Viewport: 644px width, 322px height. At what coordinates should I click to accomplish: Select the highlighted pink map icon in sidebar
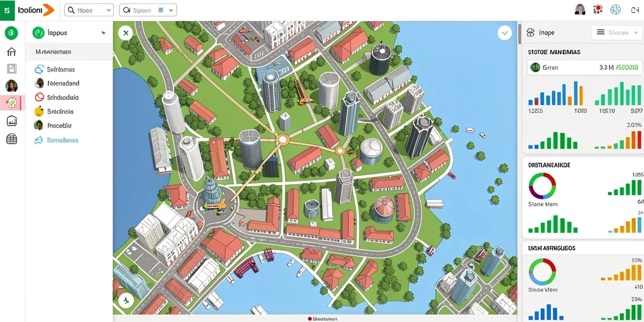(12, 103)
